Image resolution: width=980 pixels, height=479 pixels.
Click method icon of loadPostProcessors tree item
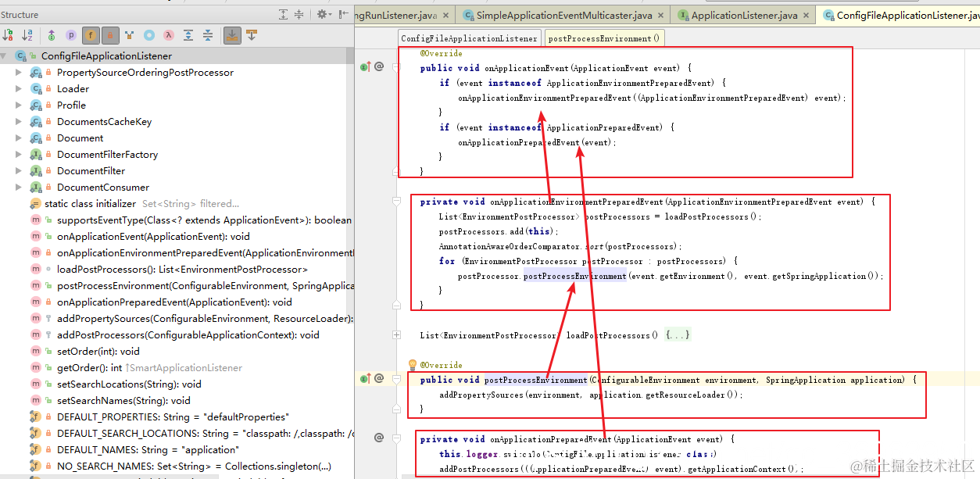point(36,270)
